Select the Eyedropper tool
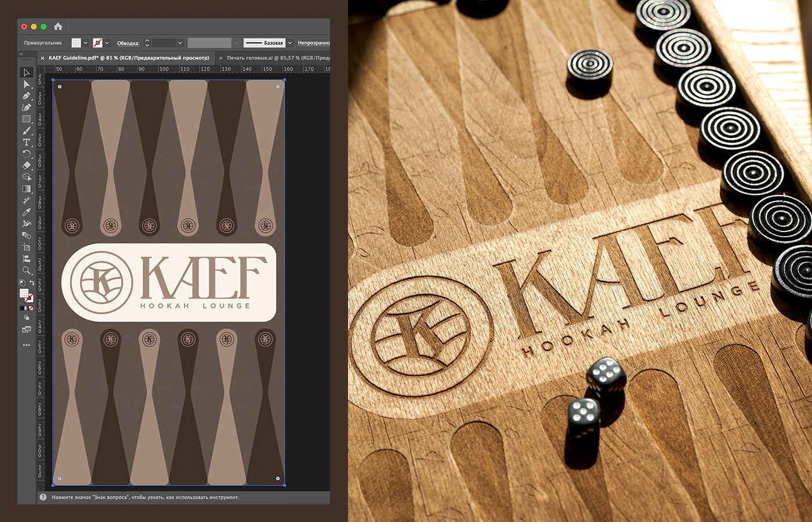This screenshot has width=812, height=522. click(x=26, y=212)
